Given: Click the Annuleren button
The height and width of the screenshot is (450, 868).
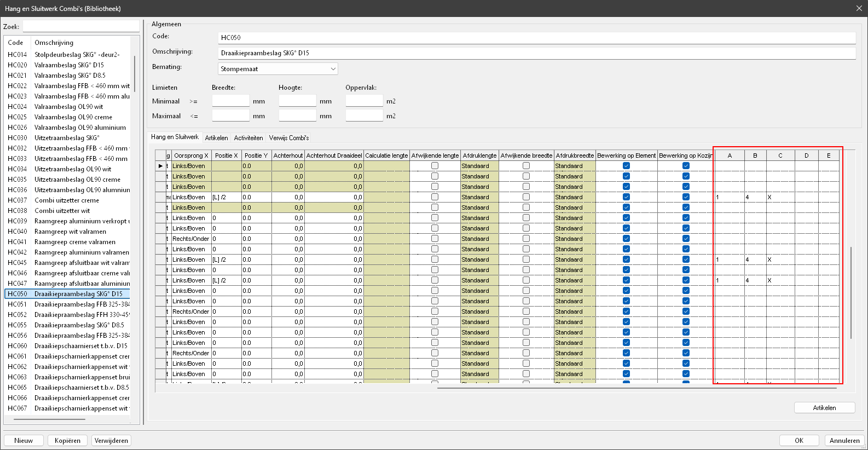Looking at the screenshot, I should (844, 441).
